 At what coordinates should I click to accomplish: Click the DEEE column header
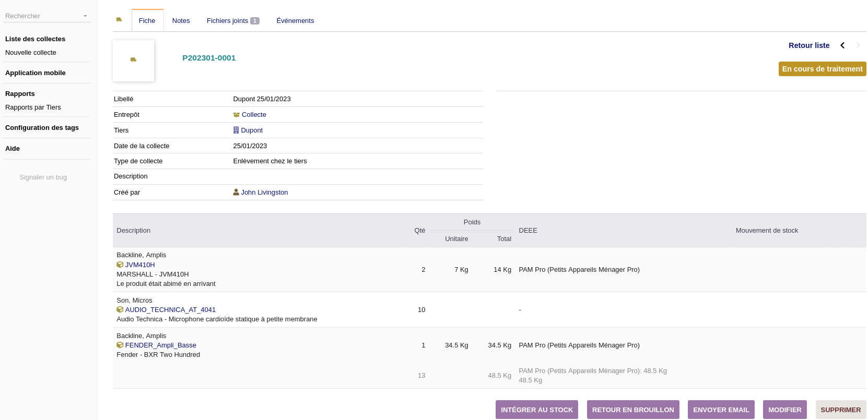point(528,231)
